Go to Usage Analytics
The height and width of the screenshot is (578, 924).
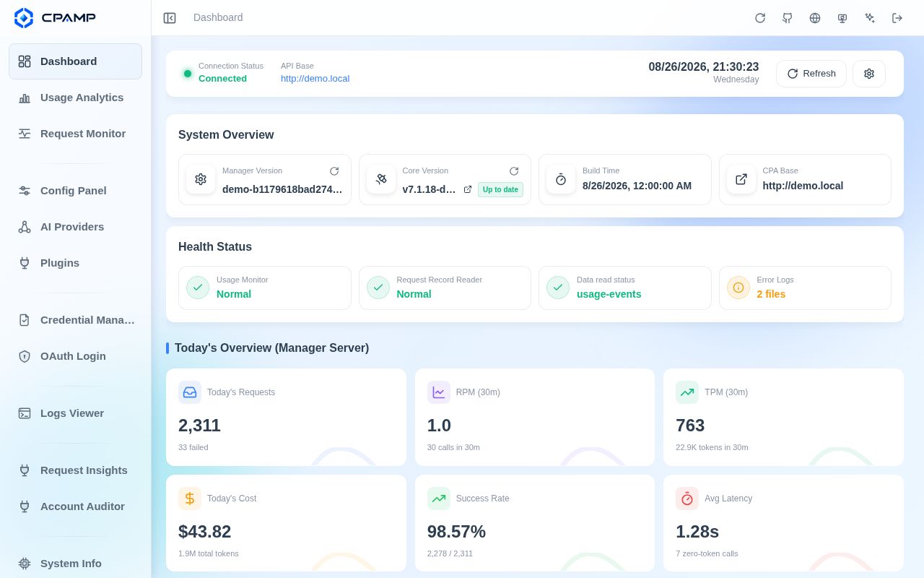tap(75, 98)
